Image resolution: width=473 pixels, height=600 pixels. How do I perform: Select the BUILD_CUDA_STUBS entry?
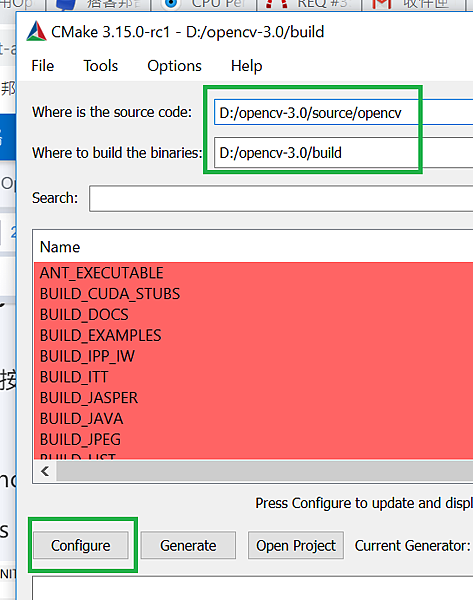(x=253, y=294)
